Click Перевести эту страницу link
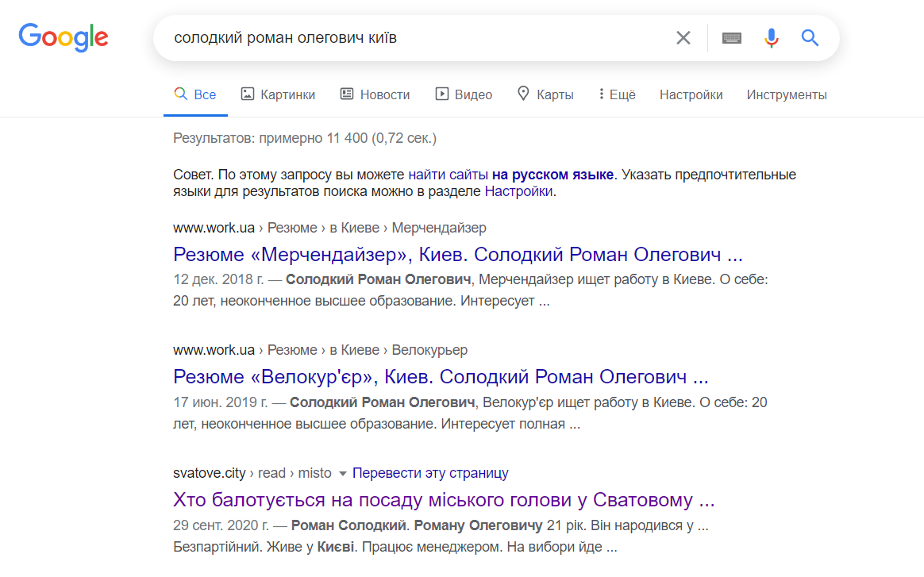The image size is (924, 577). pyautogui.click(x=430, y=473)
